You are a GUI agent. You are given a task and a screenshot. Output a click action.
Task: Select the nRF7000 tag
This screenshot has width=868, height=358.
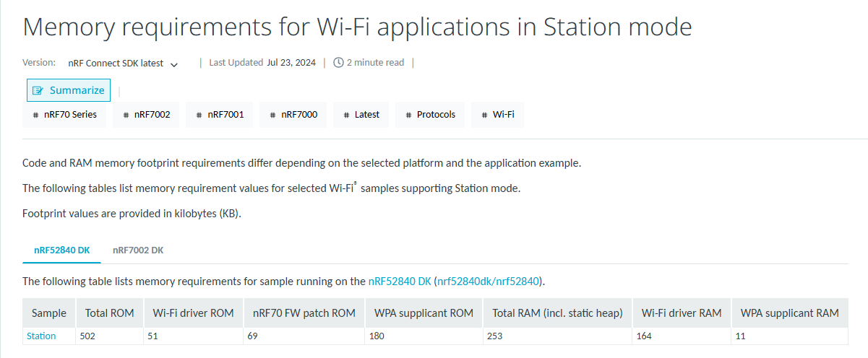[x=293, y=114]
